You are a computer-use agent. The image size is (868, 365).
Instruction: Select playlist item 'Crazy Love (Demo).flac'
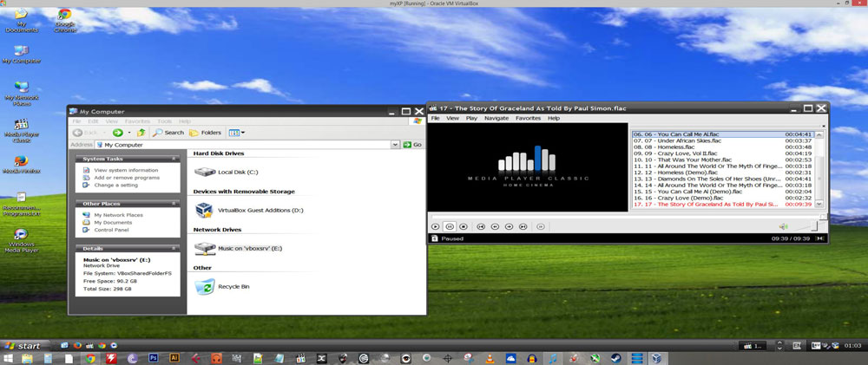point(723,198)
